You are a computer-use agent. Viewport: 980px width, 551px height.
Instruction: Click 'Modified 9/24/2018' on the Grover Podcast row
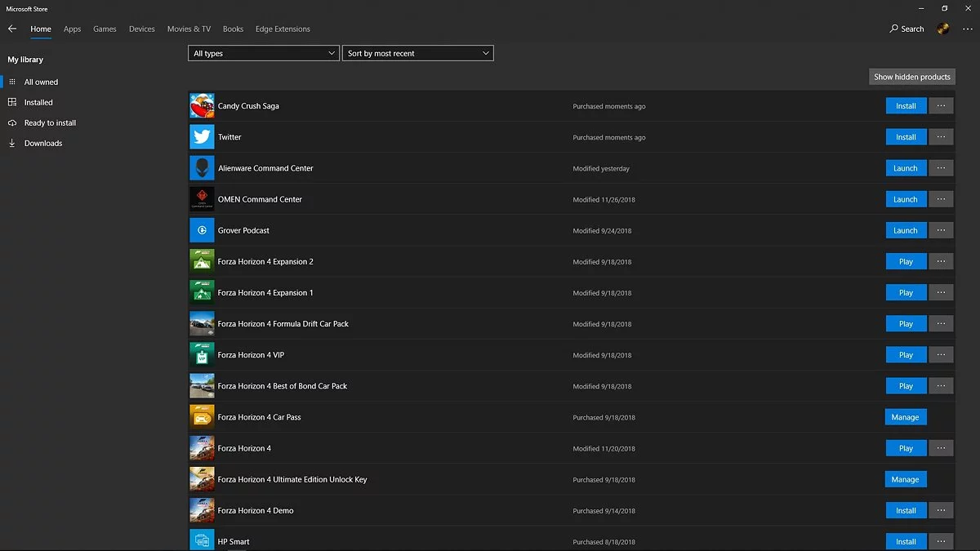click(602, 230)
